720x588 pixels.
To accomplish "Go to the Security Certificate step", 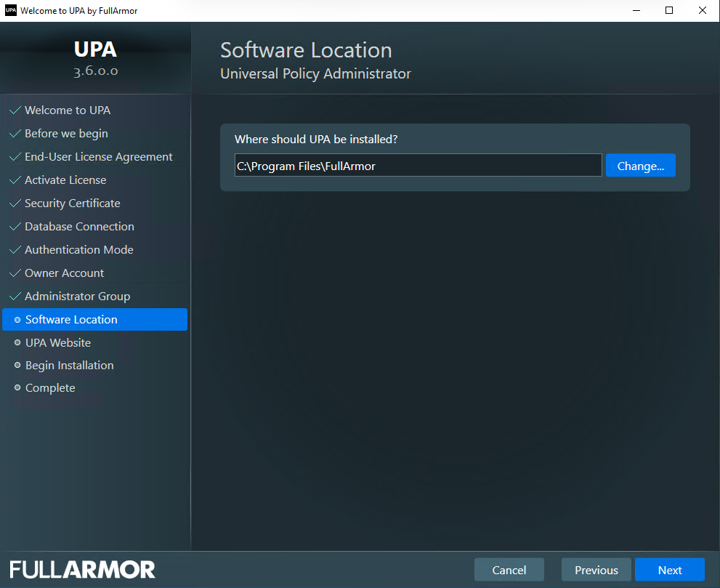I will pos(72,204).
